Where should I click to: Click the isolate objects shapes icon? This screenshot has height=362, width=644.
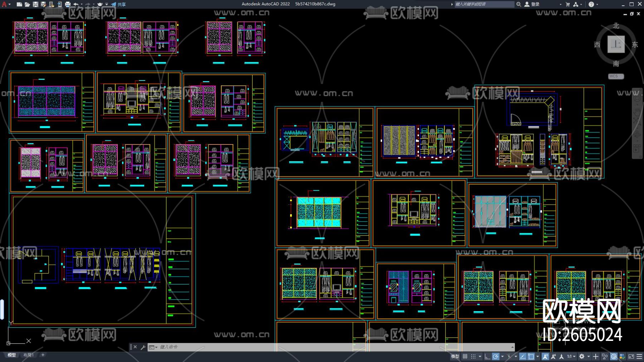tap(605, 356)
